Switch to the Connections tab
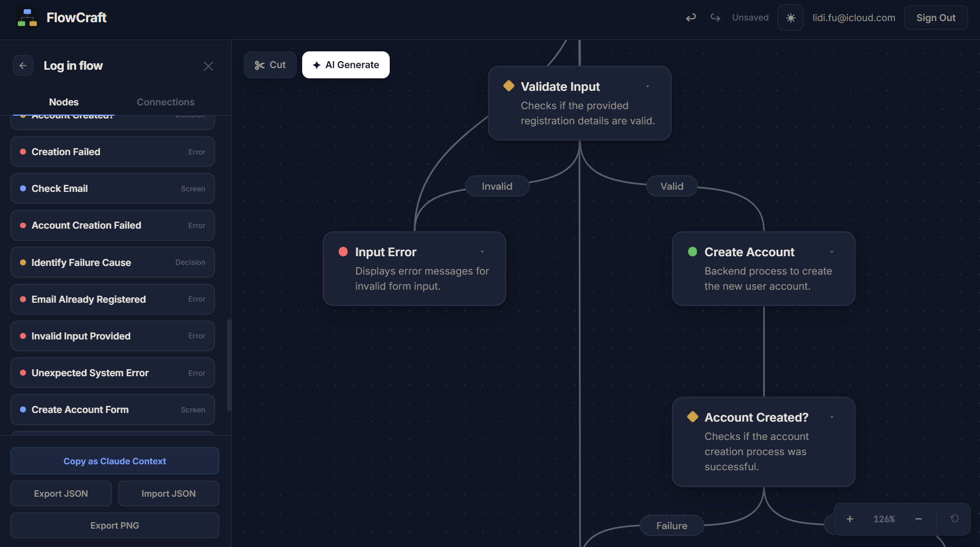Viewport: 980px width, 547px height. (x=165, y=102)
